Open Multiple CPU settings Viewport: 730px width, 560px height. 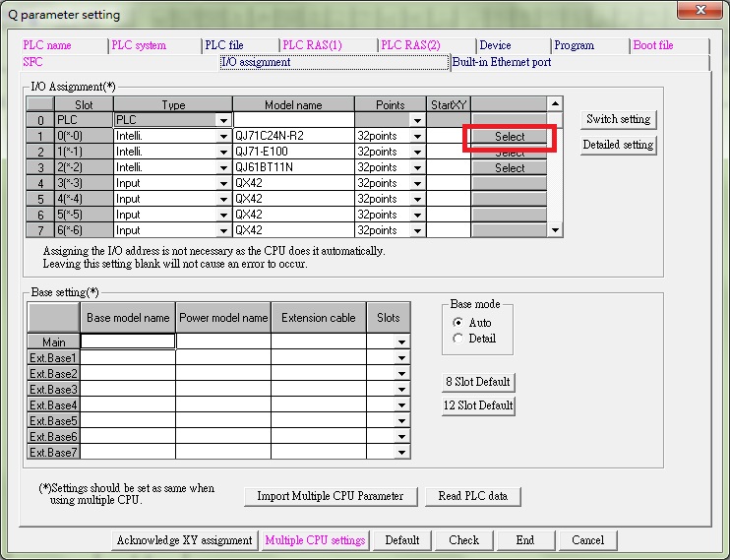[315, 540]
